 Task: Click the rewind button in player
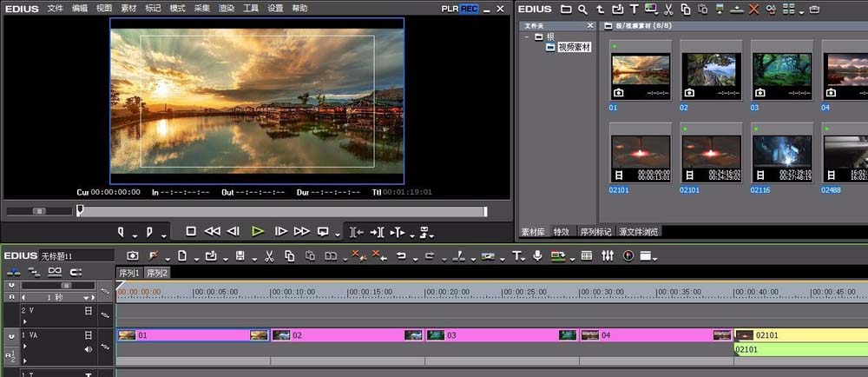[x=212, y=231]
